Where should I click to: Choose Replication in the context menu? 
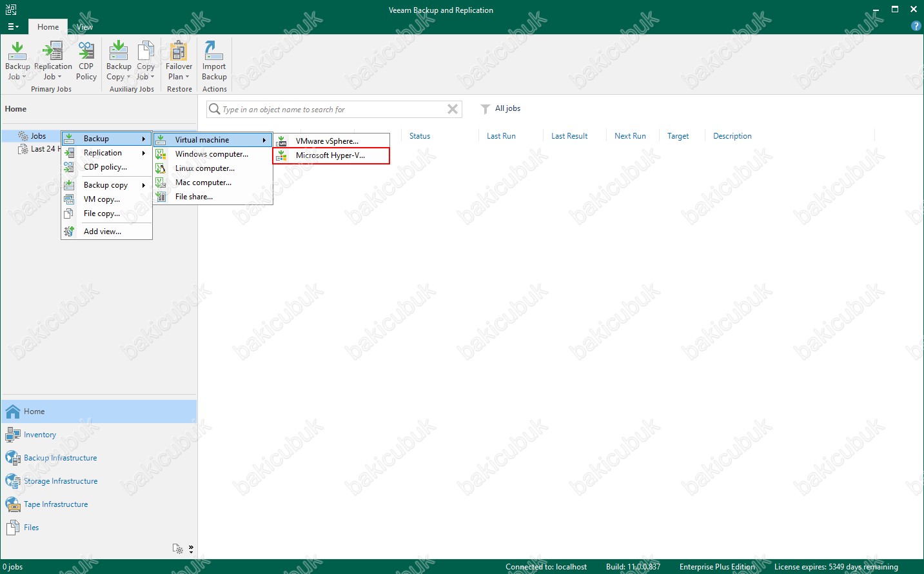pyautogui.click(x=106, y=153)
